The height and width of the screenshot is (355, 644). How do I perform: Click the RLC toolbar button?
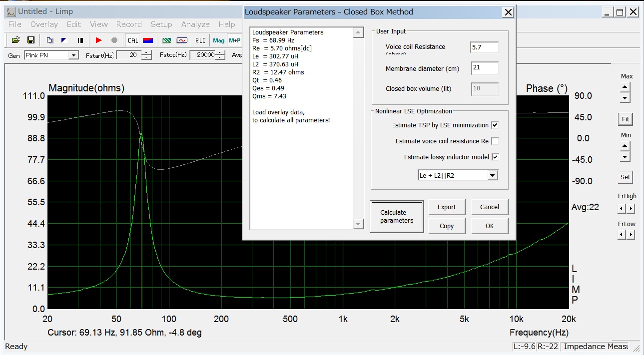click(200, 40)
